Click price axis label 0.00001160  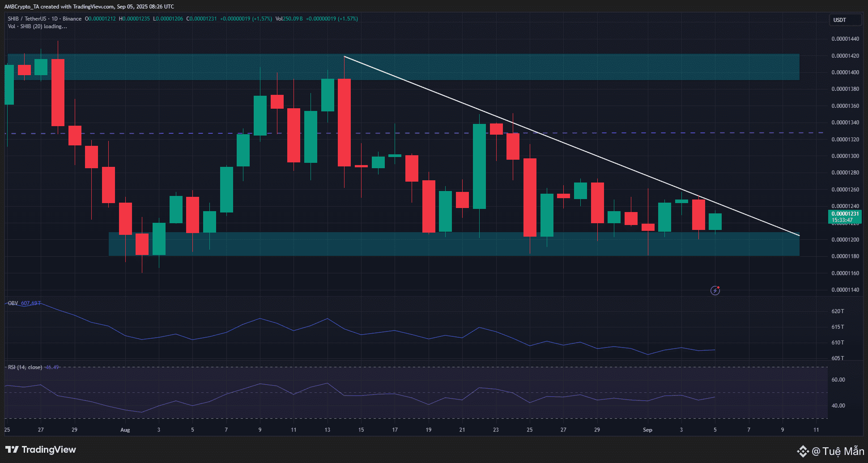845,273
